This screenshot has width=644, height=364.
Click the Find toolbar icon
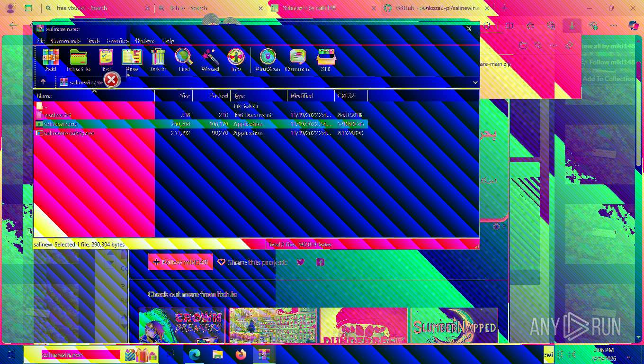pos(184,60)
